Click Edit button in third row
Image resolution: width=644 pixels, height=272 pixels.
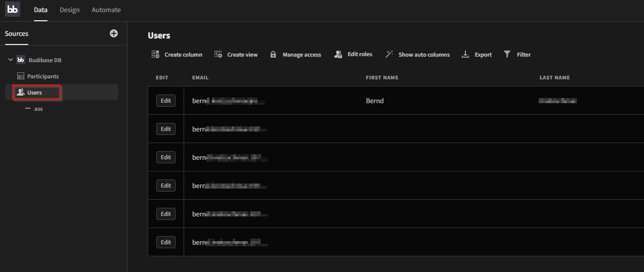[x=166, y=157]
